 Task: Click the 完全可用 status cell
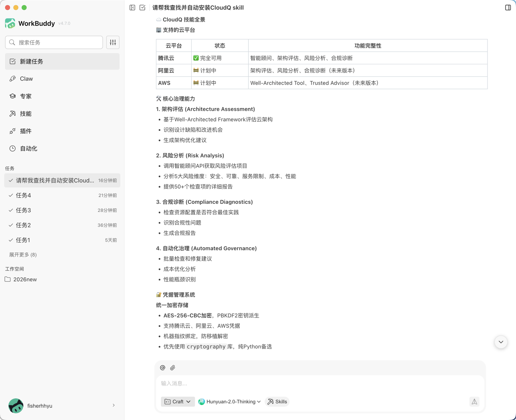pyautogui.click(x=220, y=58)
